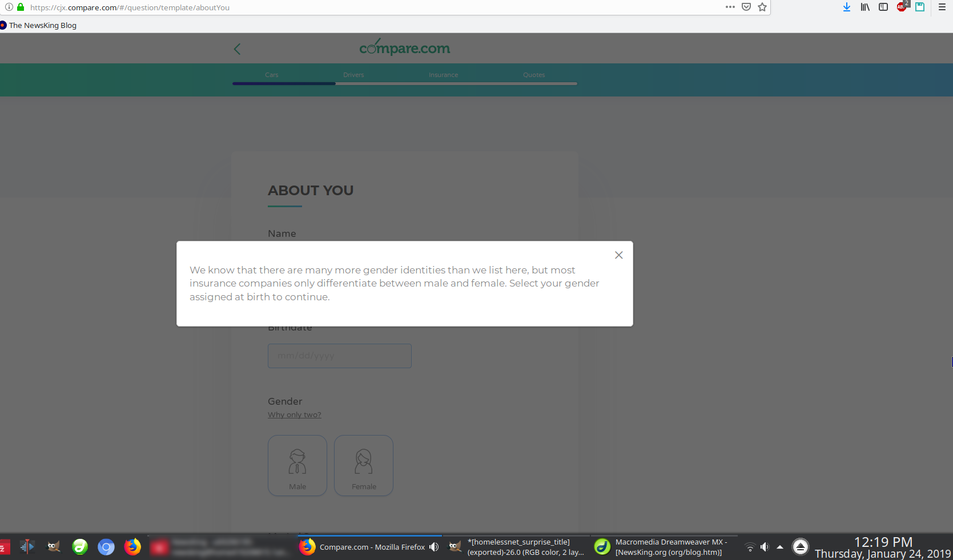Screen dimensions: 953x560
Task: Click the 'Why only two?' link
Action: pos(295,415)
